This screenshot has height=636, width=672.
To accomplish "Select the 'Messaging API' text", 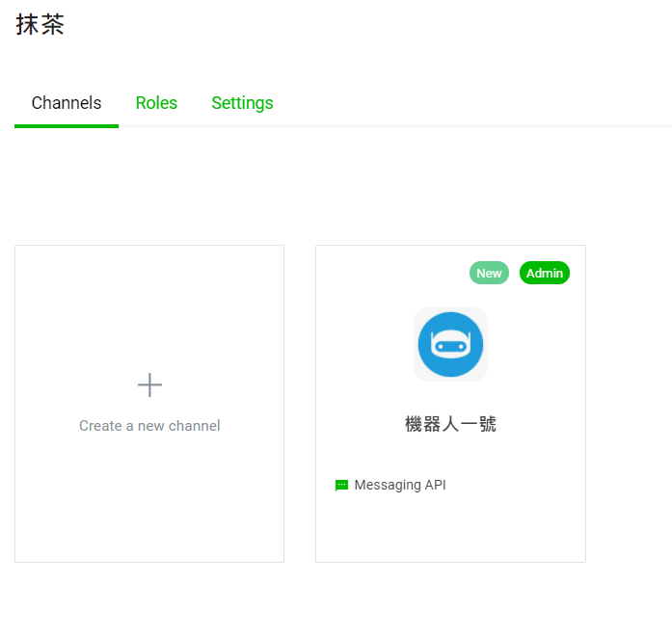I will click(x=400, y=485).
